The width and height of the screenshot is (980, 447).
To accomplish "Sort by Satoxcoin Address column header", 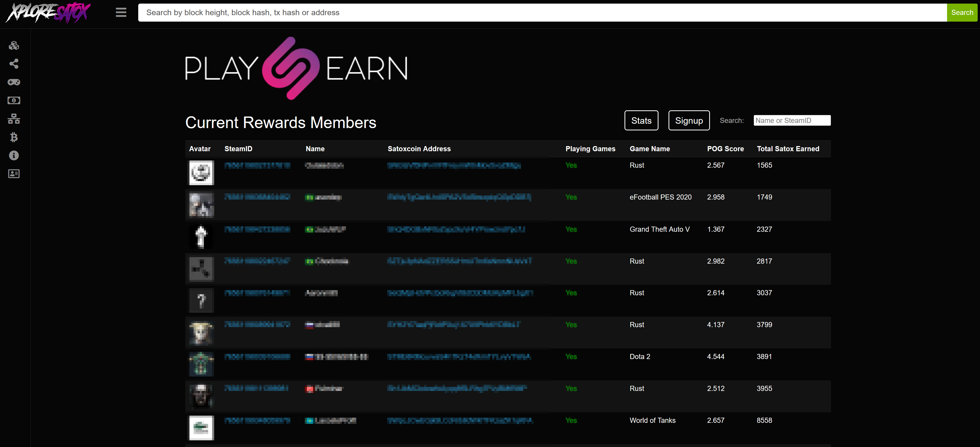I will click(419, 149).
